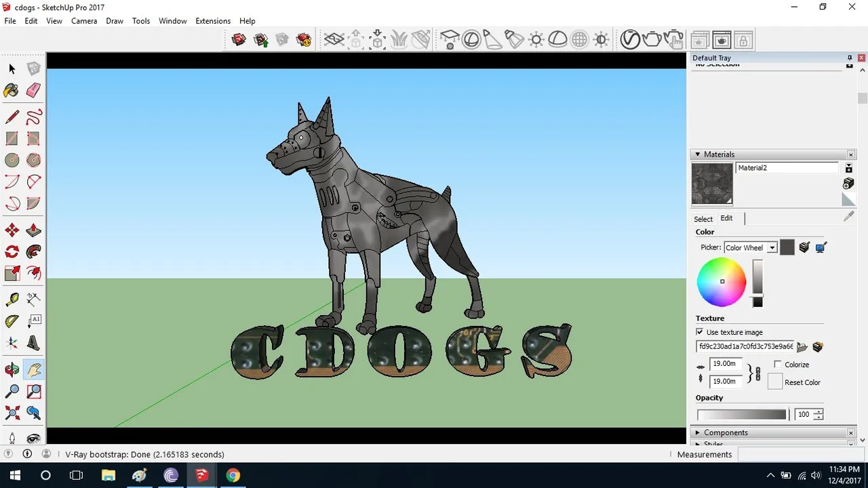868x488 pixels.
Task: Browse for texture image file
Action: 802,347
